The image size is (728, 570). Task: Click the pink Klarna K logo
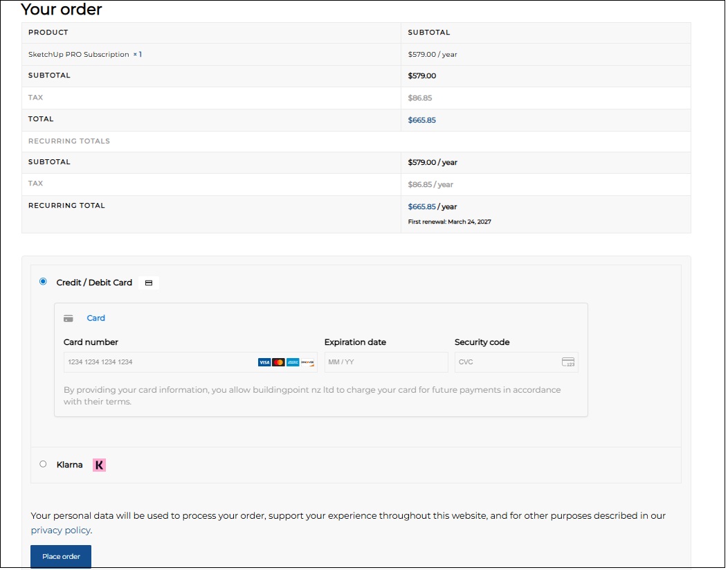click(x=100, y=465)
